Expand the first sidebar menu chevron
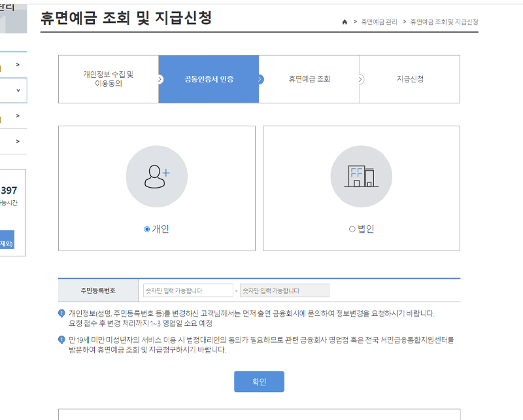This screenshot has height=420, width=523. [x=18, y=64]
